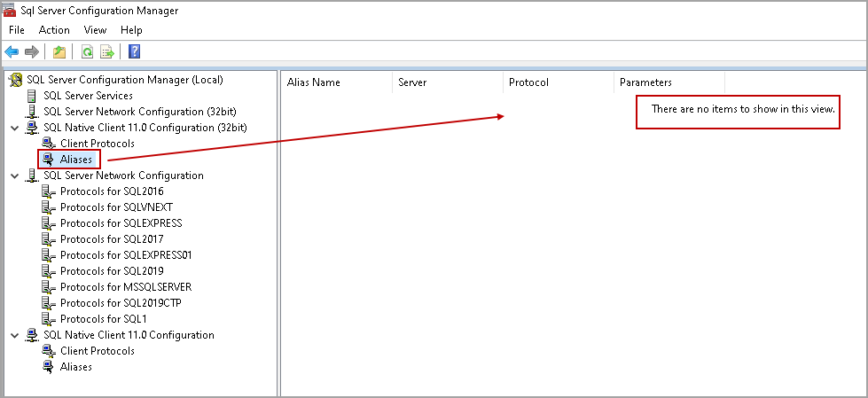Viewport: 868px width, 398px height.
Task: Sort by the Server column header
Action: 447,82
